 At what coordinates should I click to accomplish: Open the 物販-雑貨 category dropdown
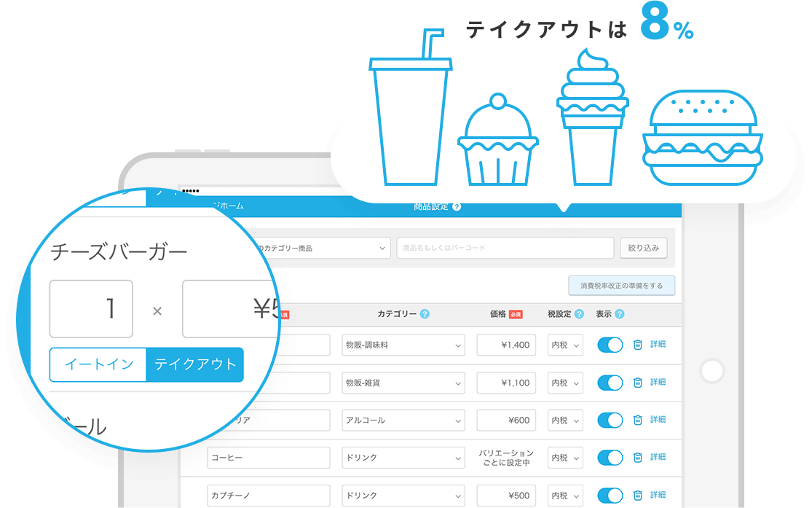click(x=403, y=383)
